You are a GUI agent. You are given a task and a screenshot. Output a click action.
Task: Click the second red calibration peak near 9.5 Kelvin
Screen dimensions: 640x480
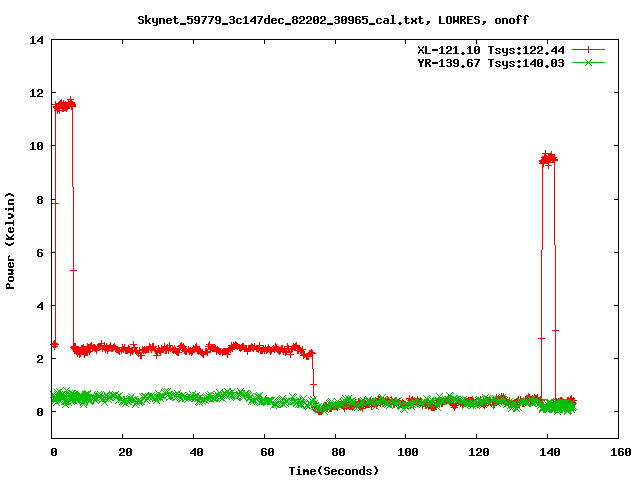(548, 159)
